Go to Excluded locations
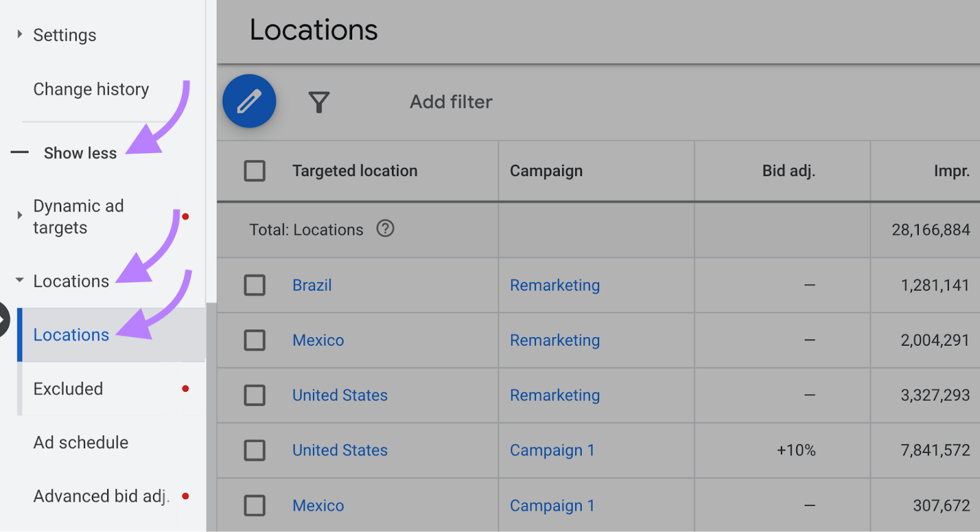Screen dimensions: 980x532 (68, 389)
